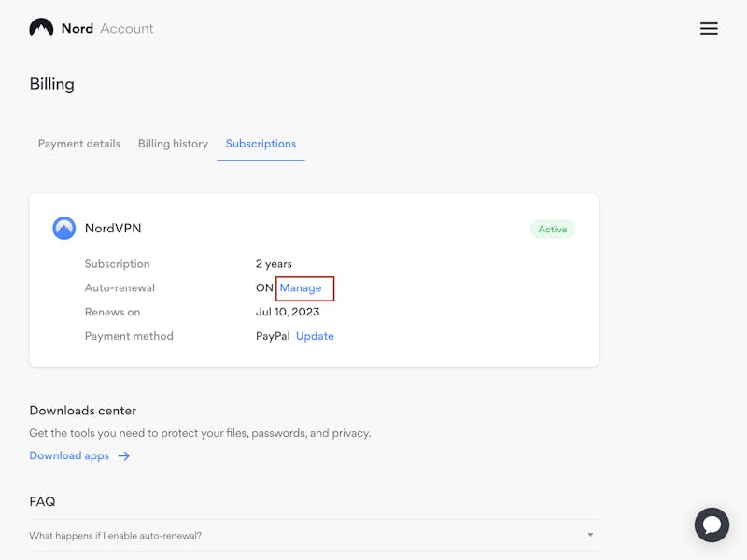Click the 'Payment method' label

pyautogui.click(x=129, y=336)
